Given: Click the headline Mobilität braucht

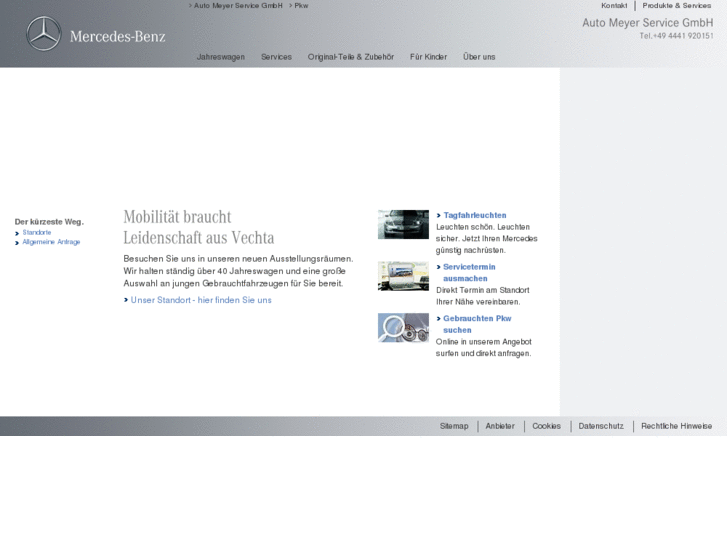Looking at the screenshot, I should click(177, 217).
